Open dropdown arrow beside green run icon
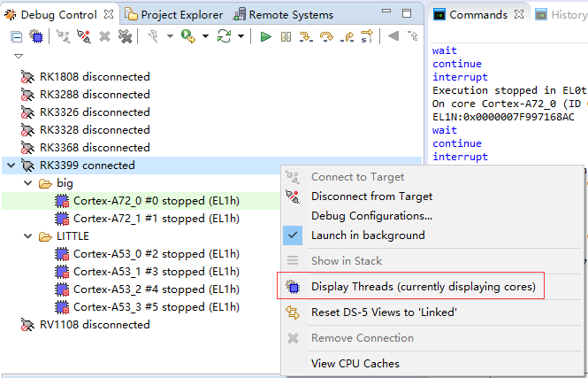Screen dimensions: 588x378 pos(205,36)
